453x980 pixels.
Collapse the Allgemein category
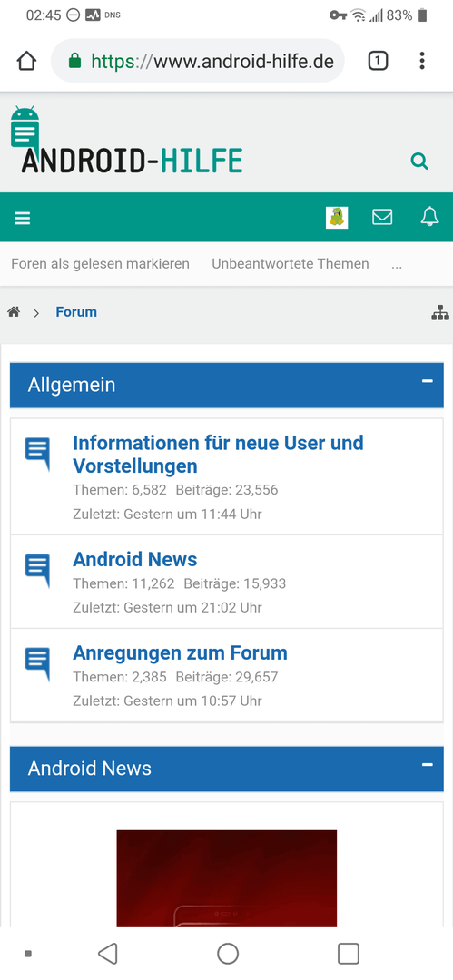coord(428,381)
